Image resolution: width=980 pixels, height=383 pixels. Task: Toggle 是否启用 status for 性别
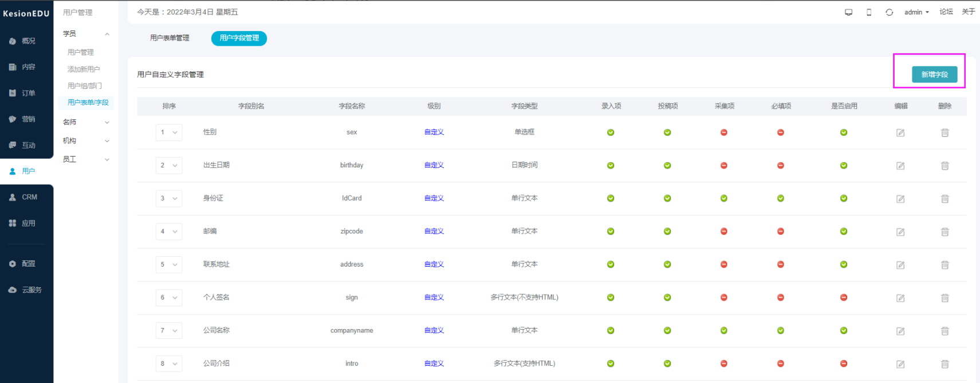(844, 132)
